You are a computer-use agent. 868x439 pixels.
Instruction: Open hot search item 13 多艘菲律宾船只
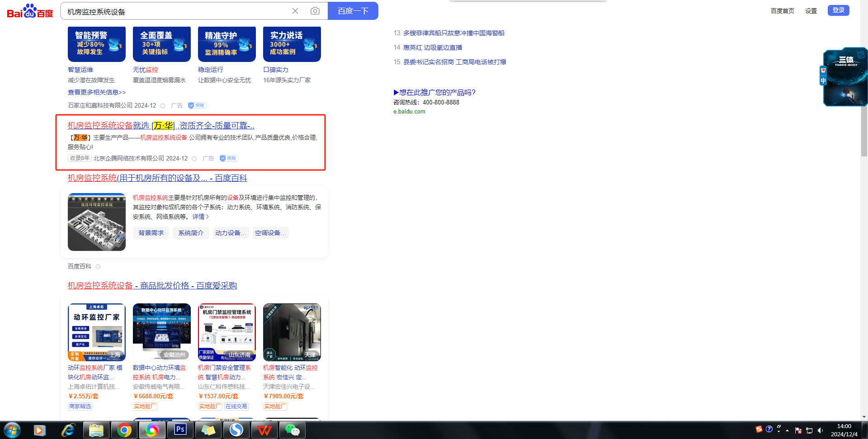click(x=454, y=33)
